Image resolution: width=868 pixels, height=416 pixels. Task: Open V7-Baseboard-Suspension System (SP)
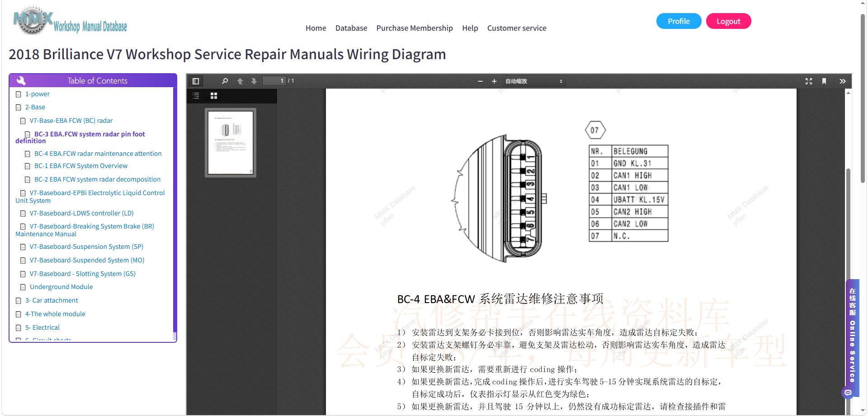coord(87,247)
